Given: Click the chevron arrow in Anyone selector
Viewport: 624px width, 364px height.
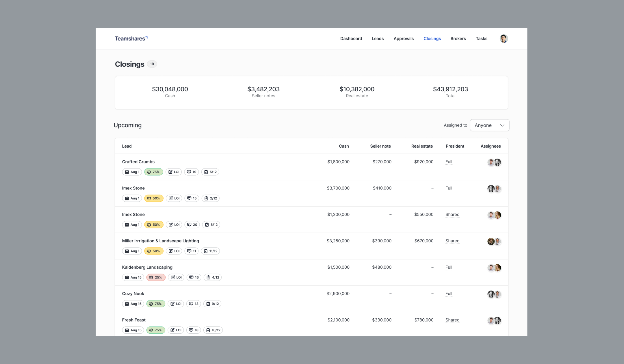Looking at the screenshot, I should 502,125.
